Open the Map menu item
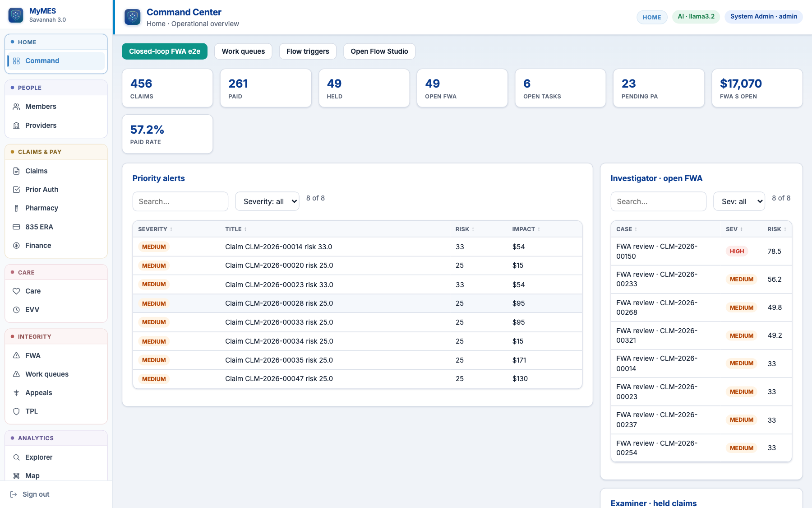The width and height of the screenshot is (812, 508). point(56,476)
